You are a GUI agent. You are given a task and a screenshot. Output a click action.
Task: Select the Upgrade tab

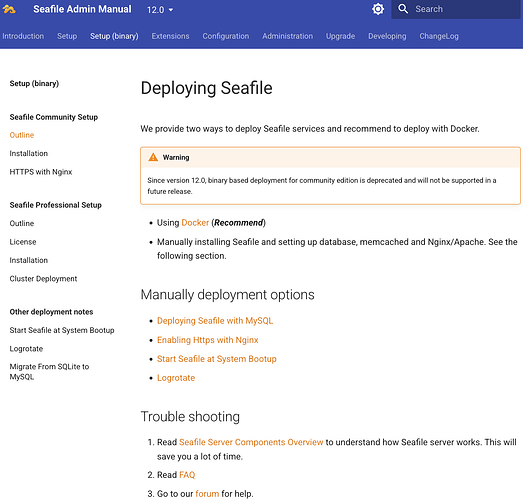click(x=340, y=36)
